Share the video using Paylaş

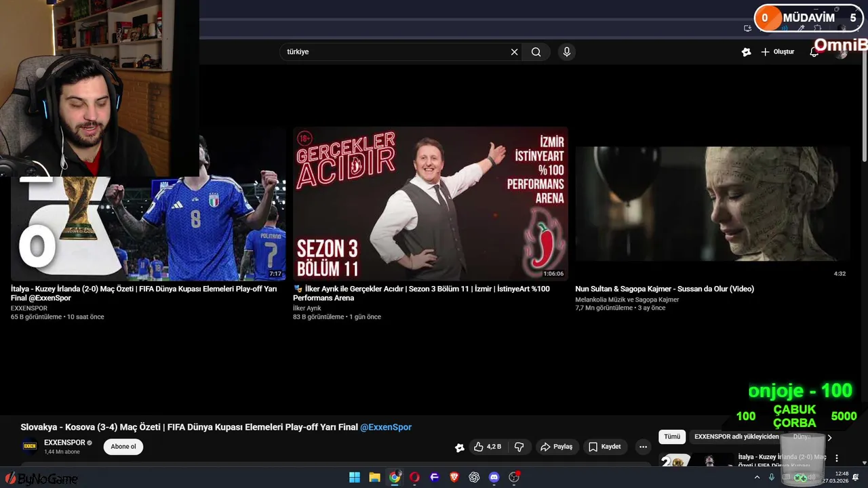tap(556, 447)
